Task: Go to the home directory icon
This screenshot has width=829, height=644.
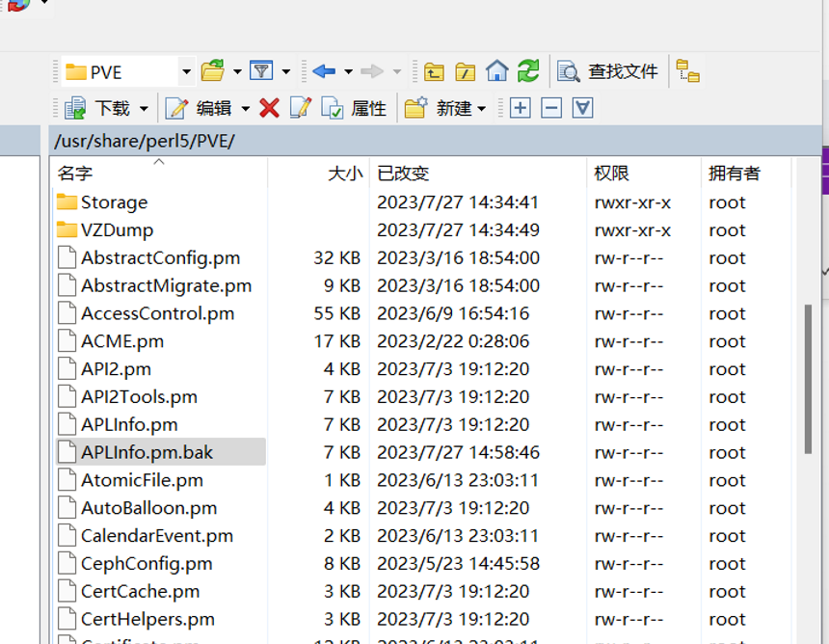Action: [496, 71]
